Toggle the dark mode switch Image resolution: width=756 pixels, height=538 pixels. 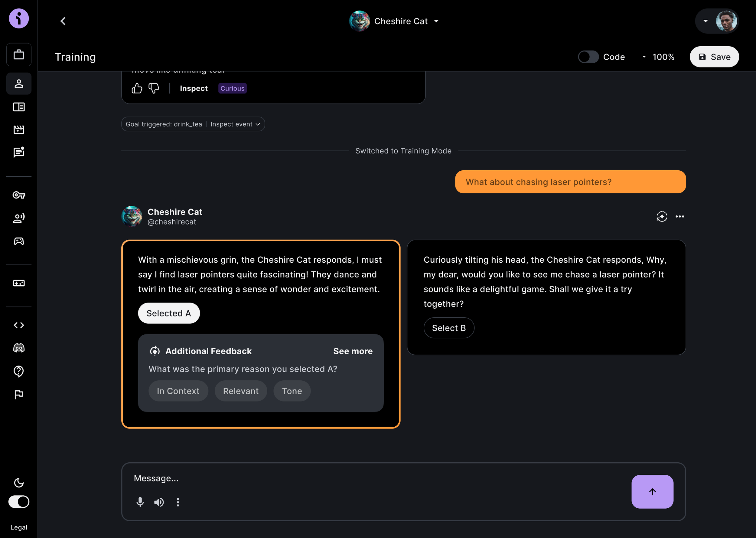pos(19,502)
